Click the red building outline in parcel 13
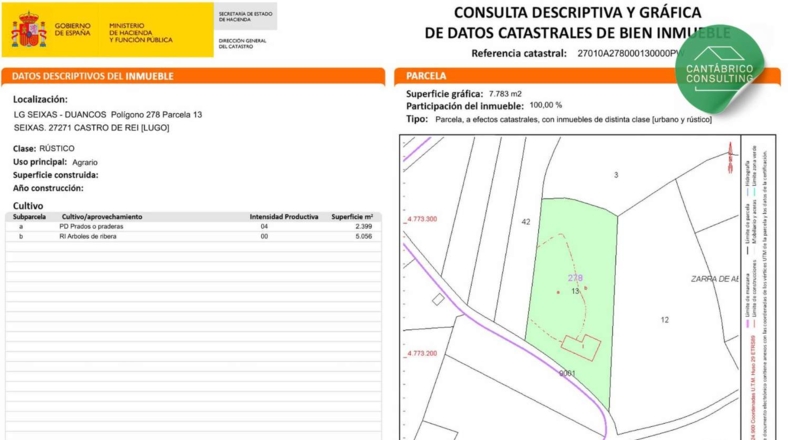The width and height of the screenshot is (790, 440). pos(581,347)
